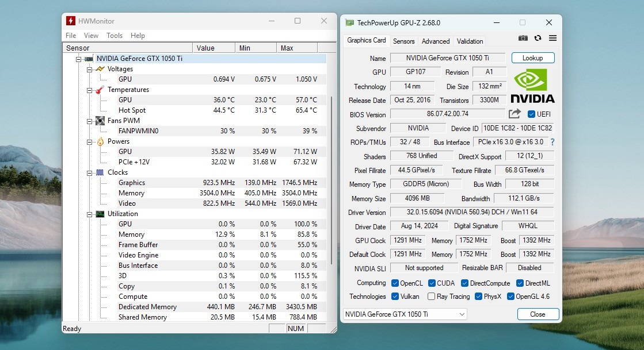
Task: Toggle the CUDA checkbox
Action: point(432,283)
